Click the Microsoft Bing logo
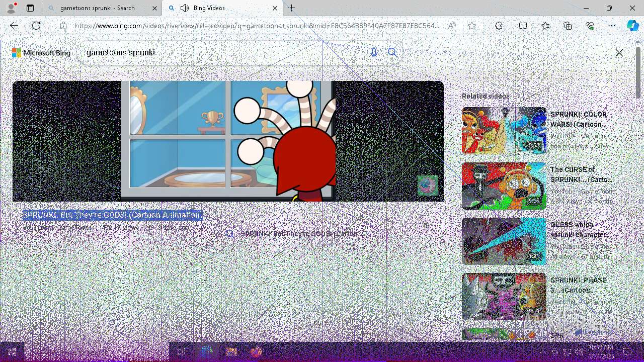Screen dimensions: 644x362 41,53
